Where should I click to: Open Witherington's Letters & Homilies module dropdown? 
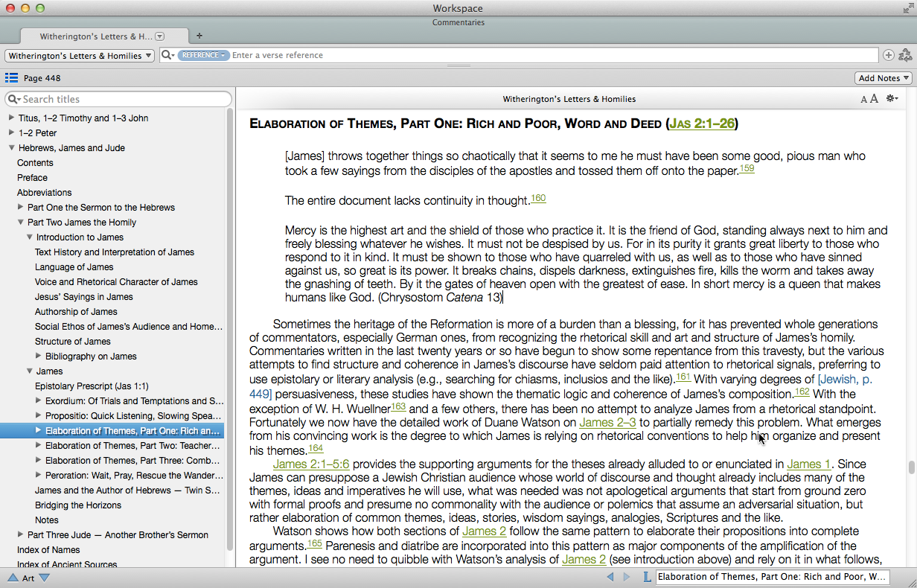point(80,56)
